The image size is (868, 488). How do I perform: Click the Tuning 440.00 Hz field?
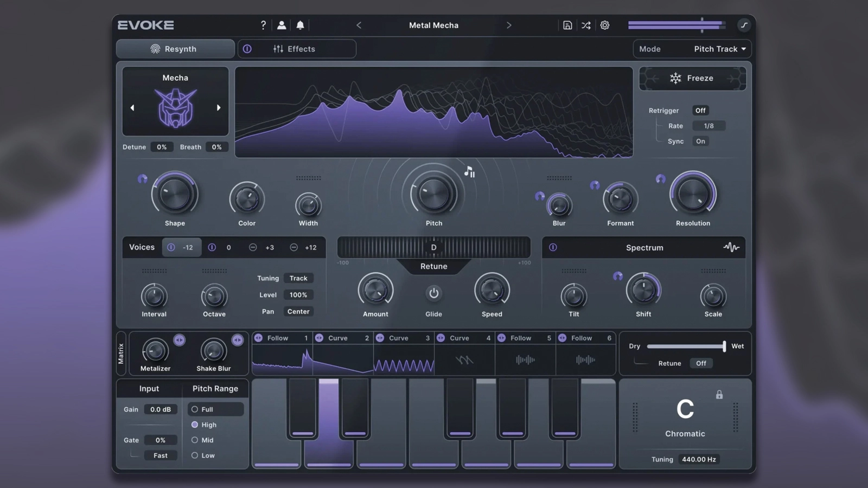(699, 459)
